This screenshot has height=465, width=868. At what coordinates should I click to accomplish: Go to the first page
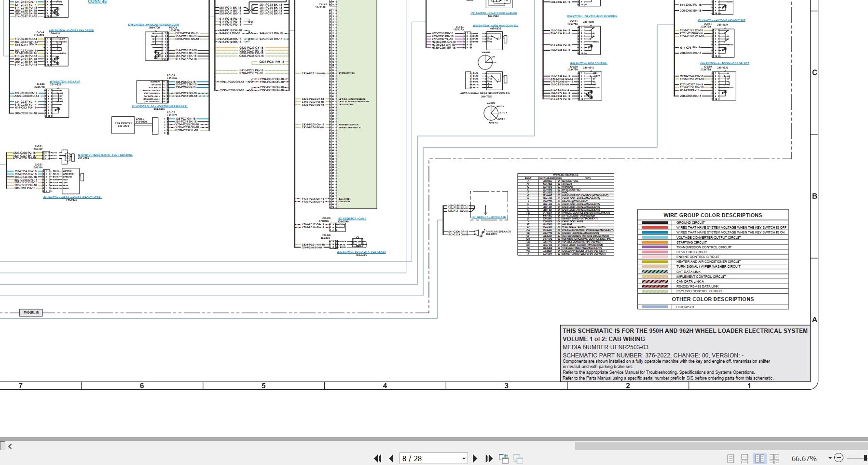coord(377,458)
